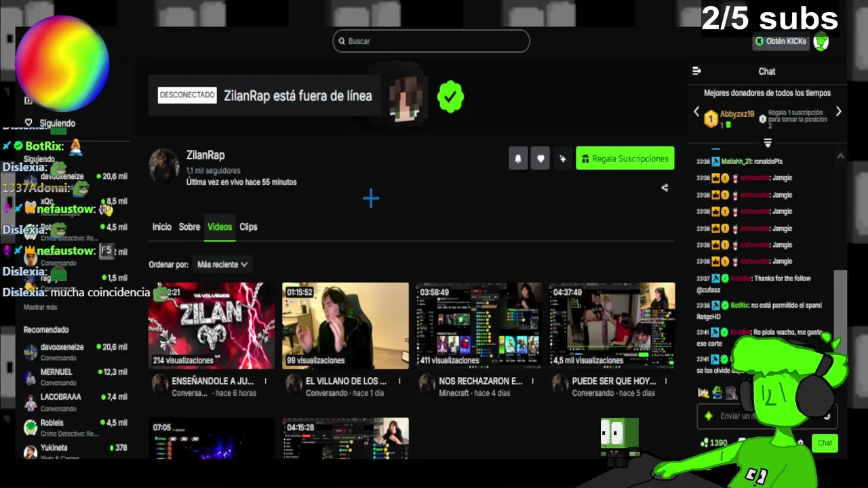Open options menu for PUEDE SER QUE HOY... video

pos(666,382)
